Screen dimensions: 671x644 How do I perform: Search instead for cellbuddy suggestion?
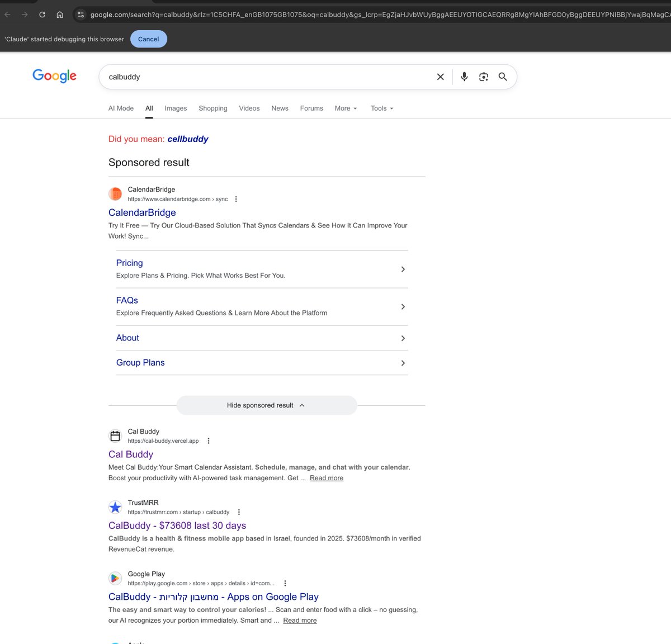pos(188,139)
